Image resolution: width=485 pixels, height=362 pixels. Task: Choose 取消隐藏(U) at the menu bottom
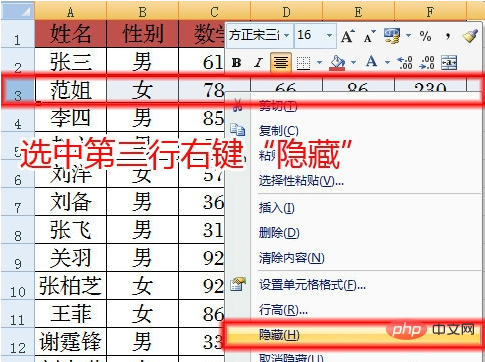click(291, 358)
